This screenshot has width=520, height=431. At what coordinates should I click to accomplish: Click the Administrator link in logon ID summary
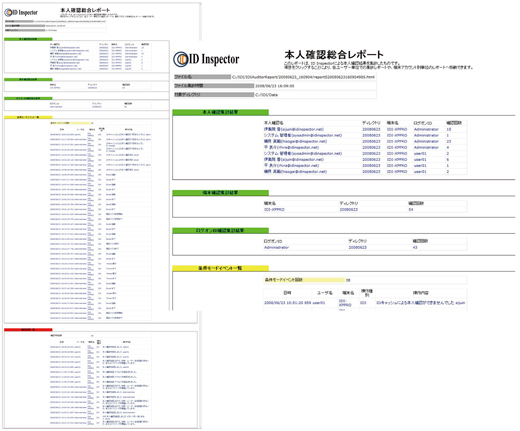(276, 248)
